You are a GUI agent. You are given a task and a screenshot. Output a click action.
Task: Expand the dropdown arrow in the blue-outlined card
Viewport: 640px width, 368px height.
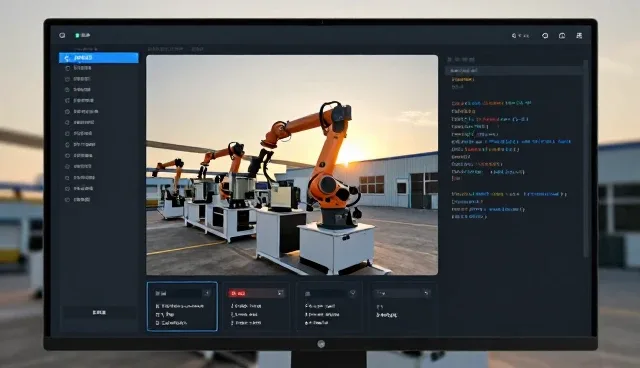[x=207, y=293]
